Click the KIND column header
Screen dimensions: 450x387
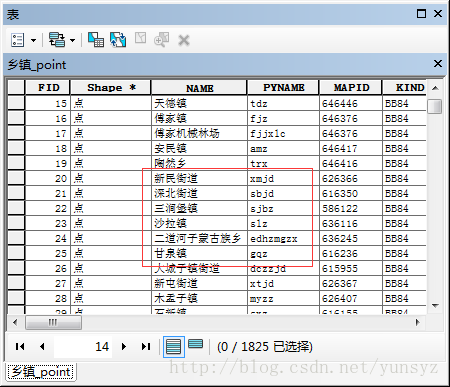coord(404,87)
